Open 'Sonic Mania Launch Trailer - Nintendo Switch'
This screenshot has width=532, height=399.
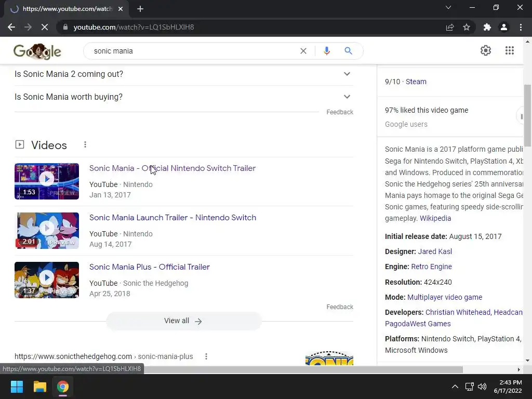172,218
